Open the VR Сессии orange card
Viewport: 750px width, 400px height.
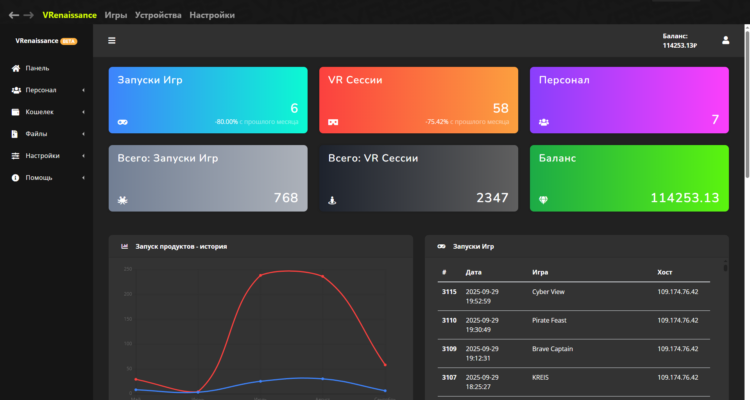(419, 100)
